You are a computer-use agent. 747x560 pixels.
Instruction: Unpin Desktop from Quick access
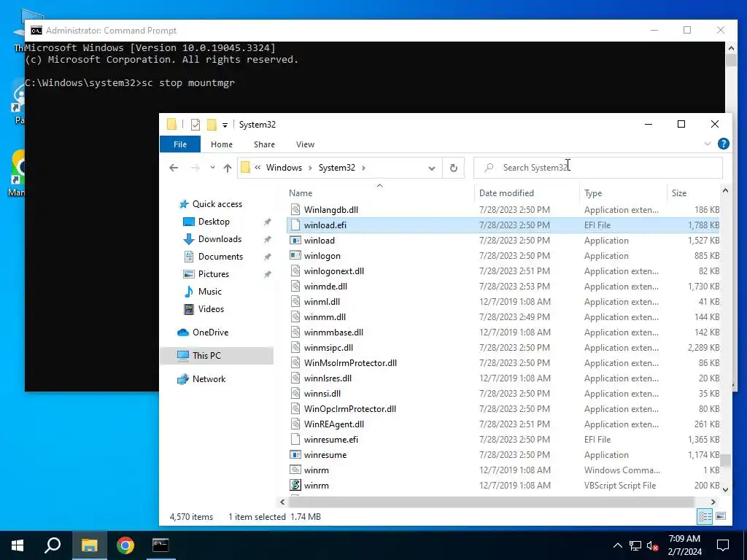tap(267, 222)
